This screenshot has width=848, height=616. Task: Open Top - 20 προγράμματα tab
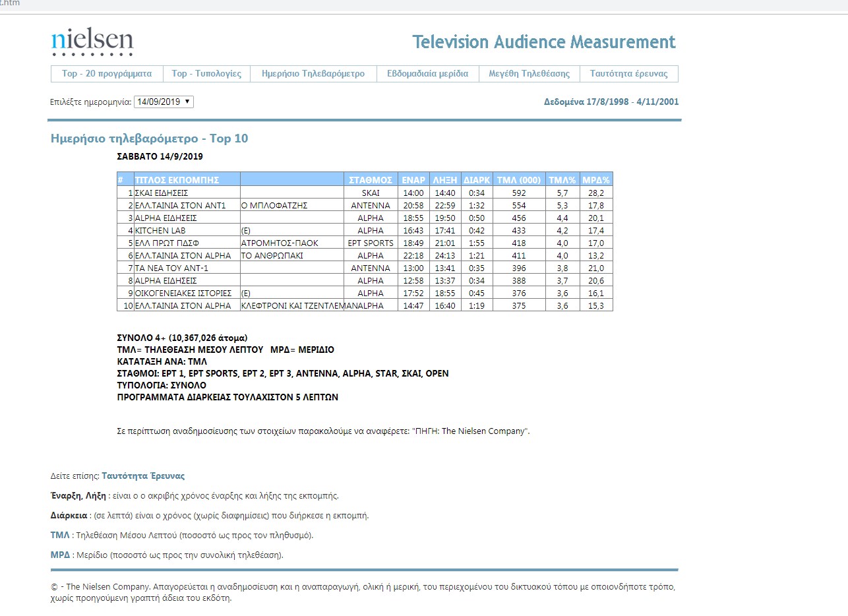pos(107,74)
